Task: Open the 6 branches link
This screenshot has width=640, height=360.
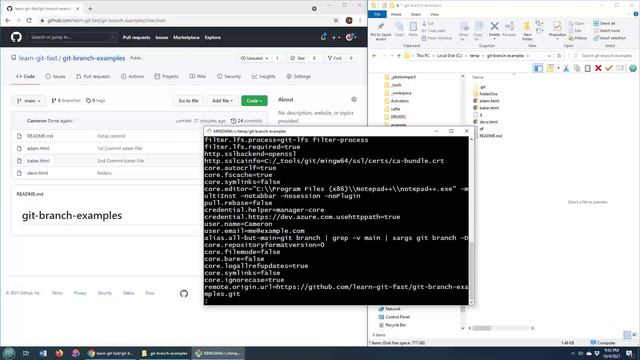Action: click(x=66, y=100)
